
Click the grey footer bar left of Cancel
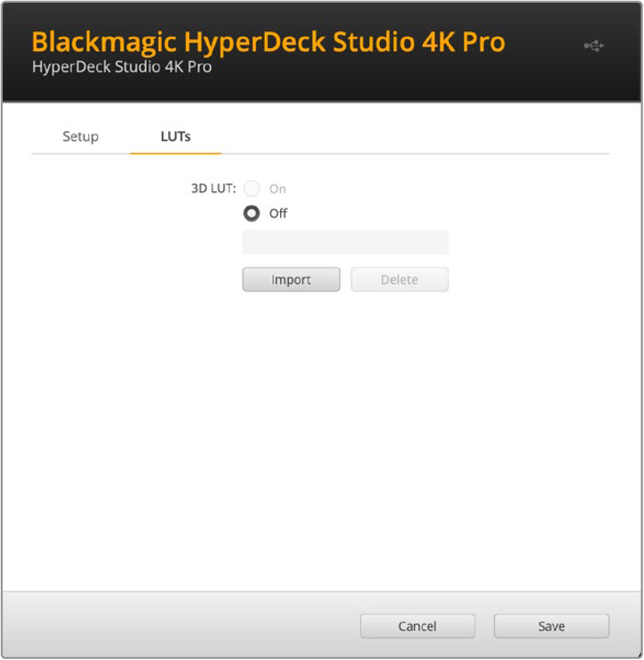[179, 625]
